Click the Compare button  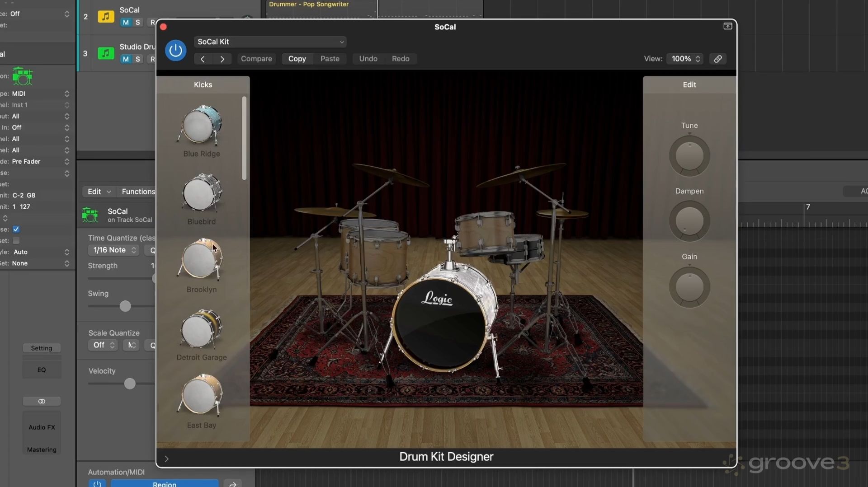pyautogui.click(x=256, y=59)
